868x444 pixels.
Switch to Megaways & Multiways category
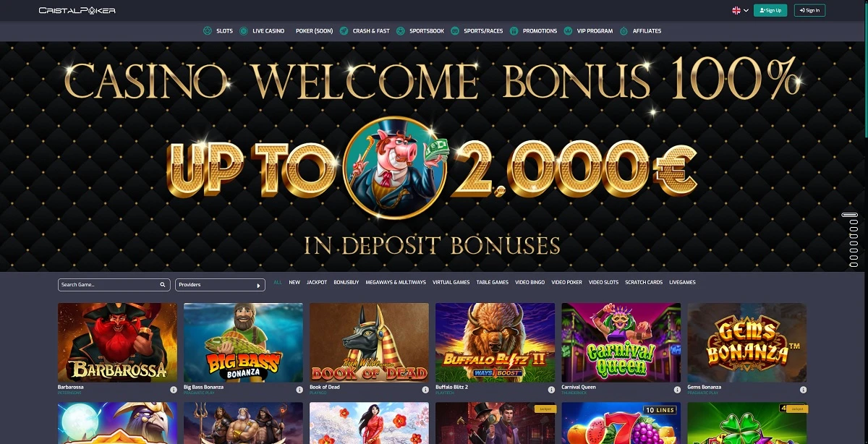pyautogui.click(x=396, y=282)
